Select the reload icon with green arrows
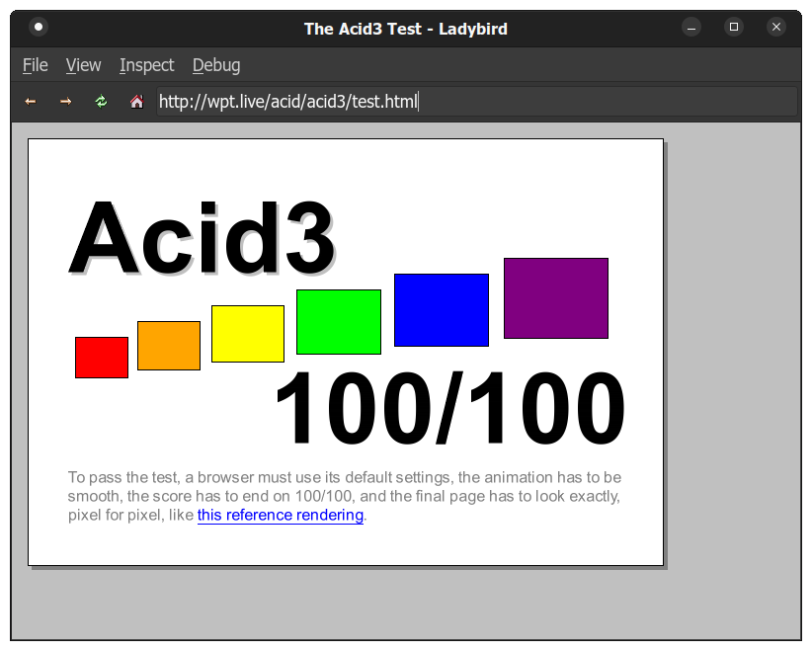 pos(101,101)
